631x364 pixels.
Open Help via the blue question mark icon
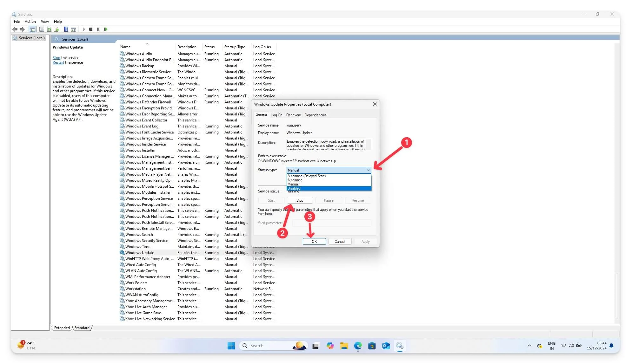66,29
